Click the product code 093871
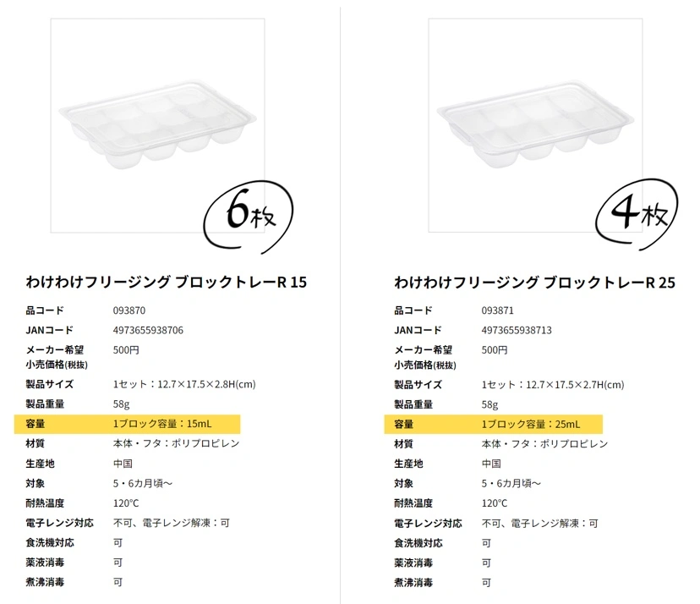The width and height of the screenshot is (700, 604). pos(497,310)
